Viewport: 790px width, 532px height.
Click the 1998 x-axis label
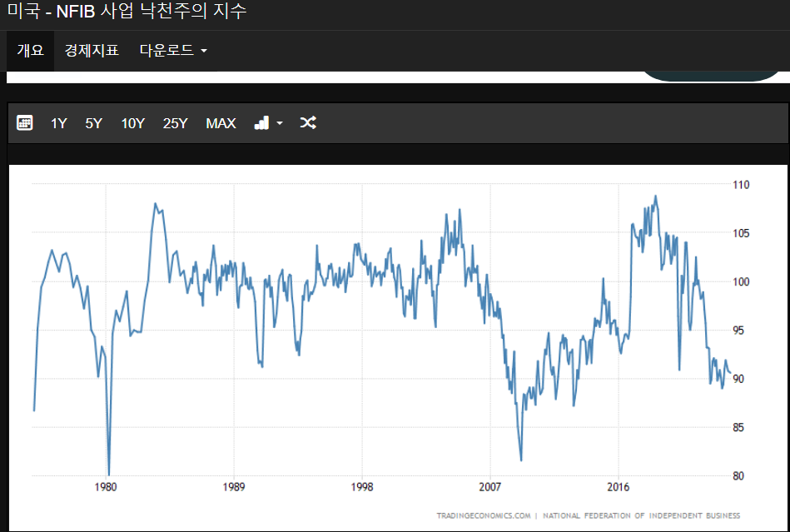tap(362, 487)
